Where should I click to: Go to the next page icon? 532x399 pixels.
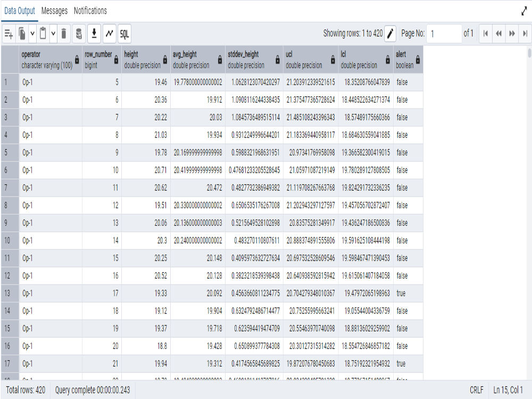coord(512,34)
